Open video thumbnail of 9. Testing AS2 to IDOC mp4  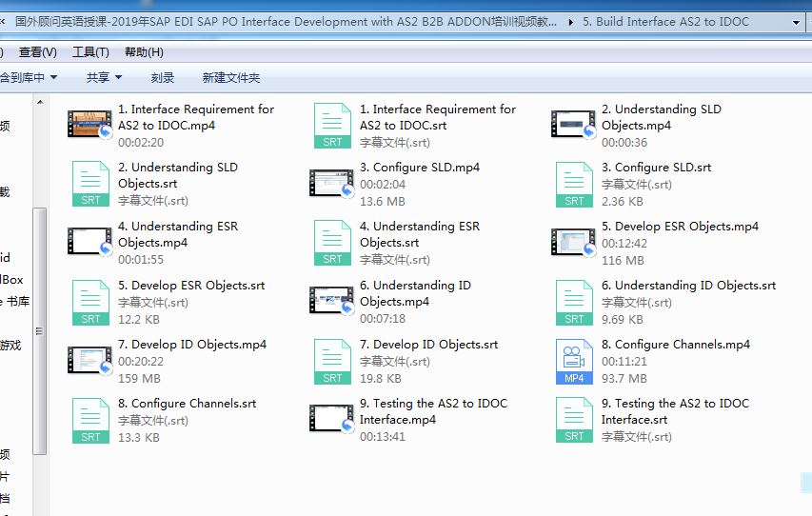coord(331,418)
